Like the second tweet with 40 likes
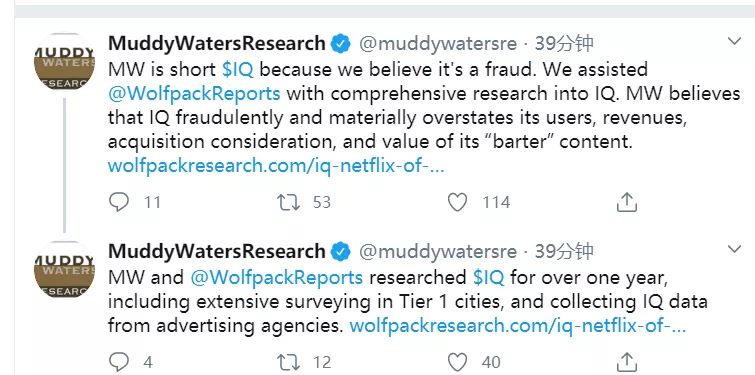Viewport: 755px width, 375px height. pyautogui.click(x=457, y=362)
